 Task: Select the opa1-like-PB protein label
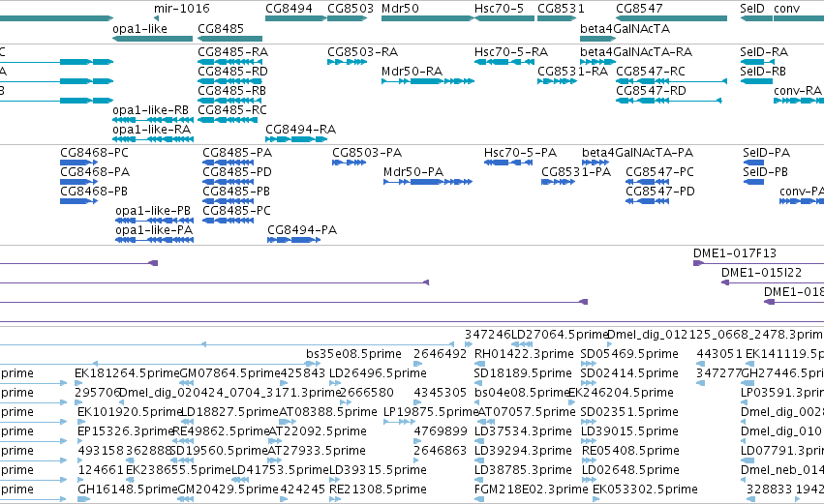pyautogui.click(x=153, y=211)
